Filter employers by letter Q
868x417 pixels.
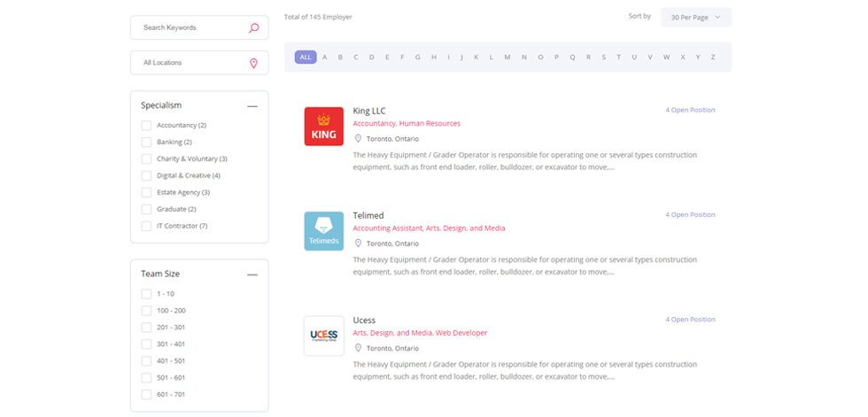pos(572,57)
